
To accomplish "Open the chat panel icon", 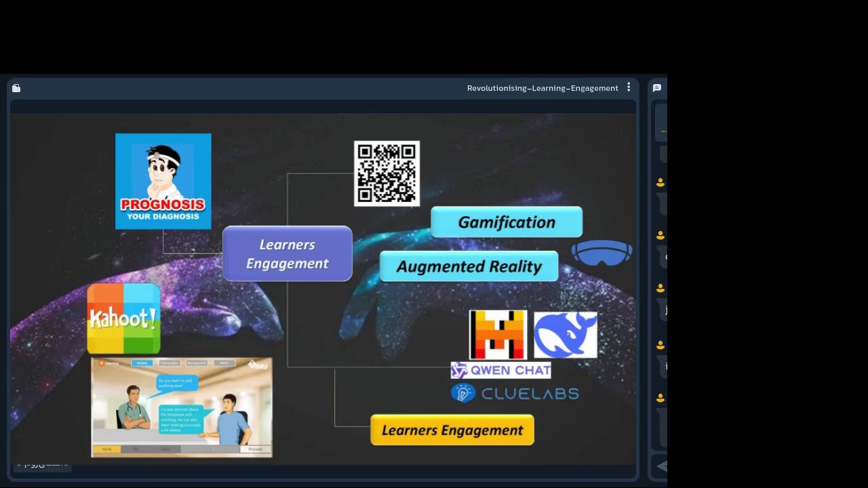I will [657, 88].
